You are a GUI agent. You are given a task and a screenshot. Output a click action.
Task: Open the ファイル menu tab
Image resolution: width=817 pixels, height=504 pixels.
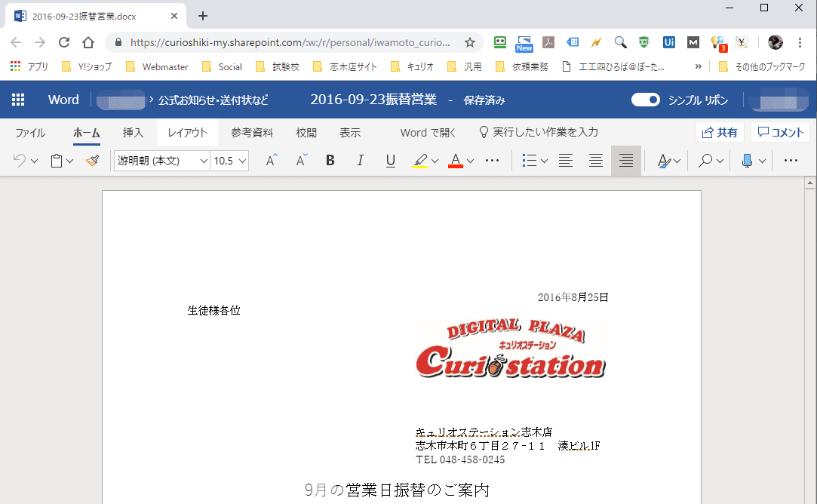(30, 133)
